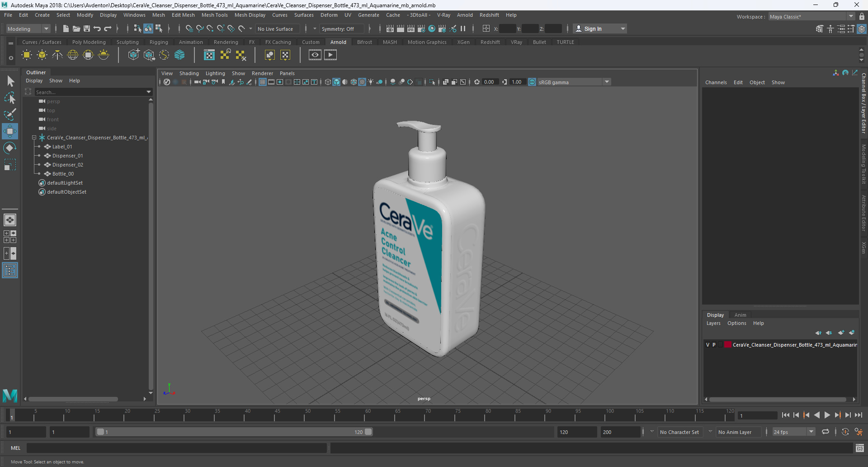Toggle the viewport grid display

[262, 82]
